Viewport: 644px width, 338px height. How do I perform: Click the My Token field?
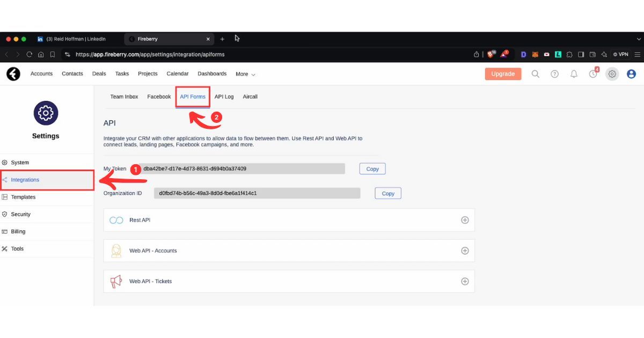[x=241, y=168]
